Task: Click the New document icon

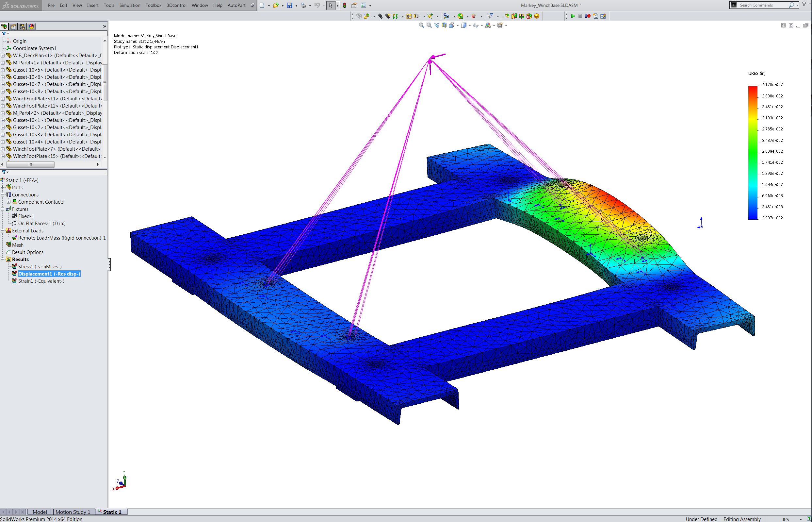Action: [262, 6]
